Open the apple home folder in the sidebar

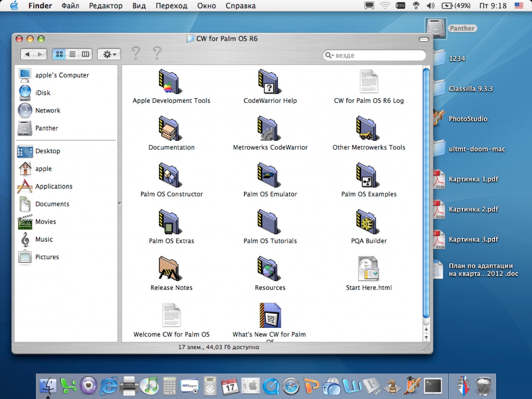tap(35, 169)
